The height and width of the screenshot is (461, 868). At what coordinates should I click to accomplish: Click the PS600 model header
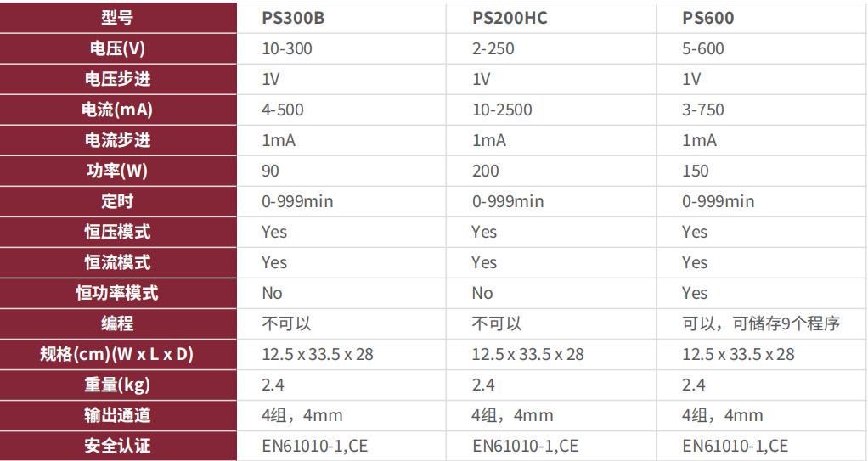[x=708, y=18]
